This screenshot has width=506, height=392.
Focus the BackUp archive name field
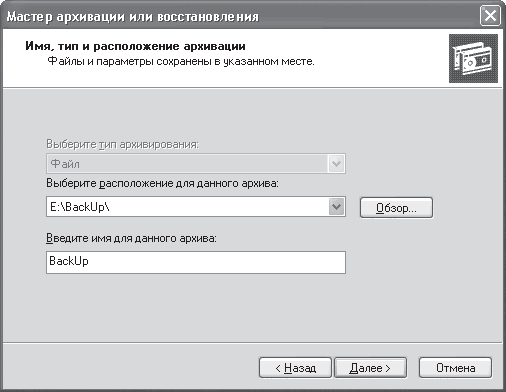pyautogui.click(x=196, y=262)
